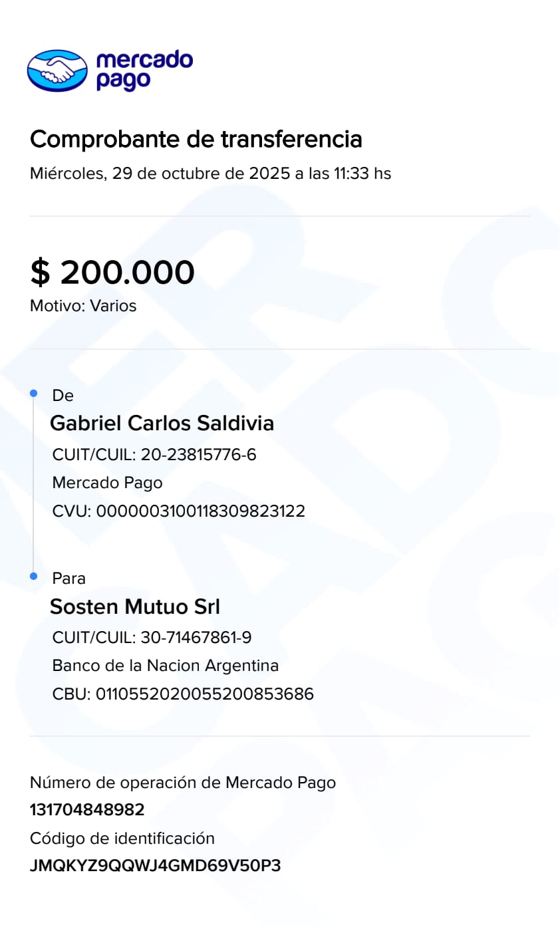This screenshot has height=929, width=560.
Task: Click the Mercado Pago handshake logo icon
Action: pos(57,70)
